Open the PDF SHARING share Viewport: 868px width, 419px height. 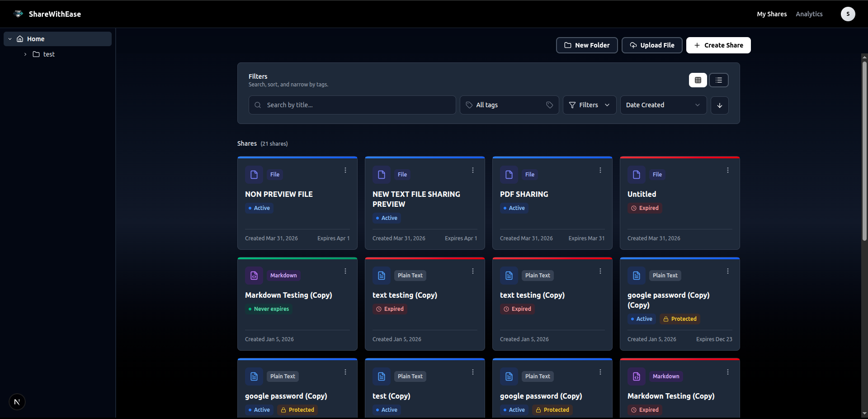(x=524, y=194)
